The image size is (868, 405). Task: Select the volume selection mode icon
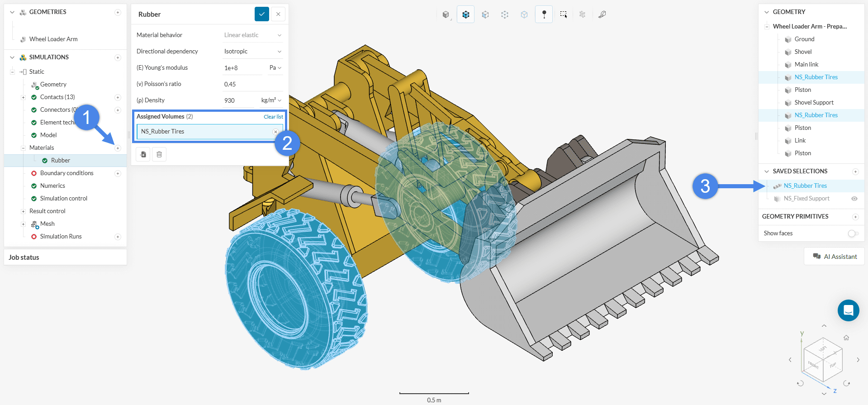click(x=465, y=14)
